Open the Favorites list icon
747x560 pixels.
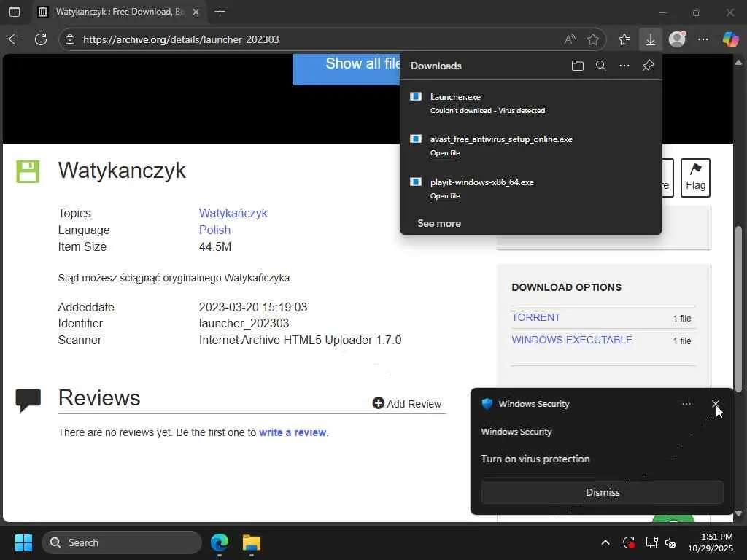point(624,39)
